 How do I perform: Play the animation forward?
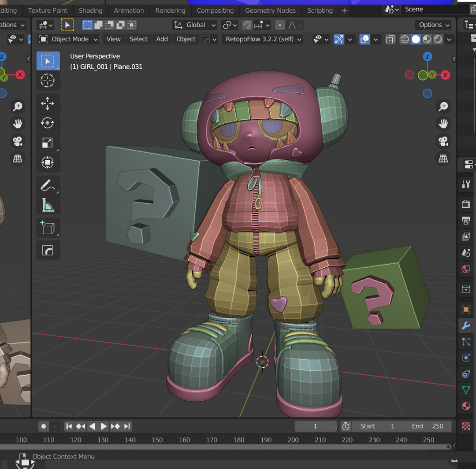pyautogui.click(x=103, y=426)
